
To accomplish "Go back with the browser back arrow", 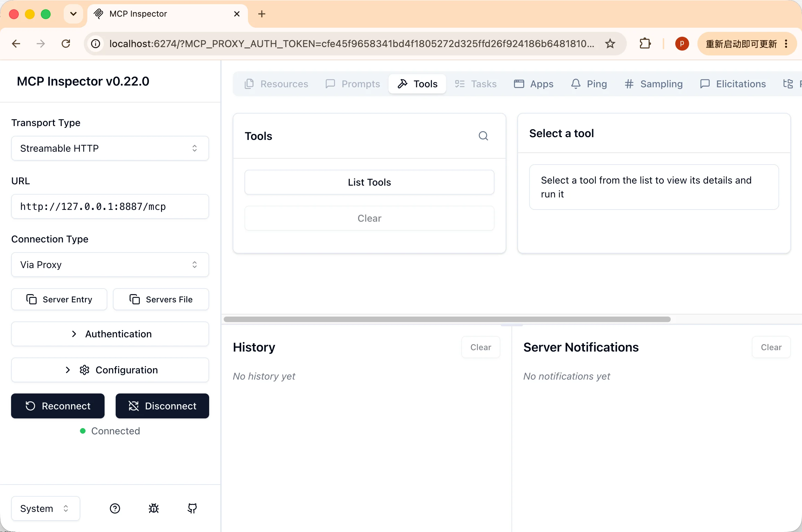I will click(16, 44).
